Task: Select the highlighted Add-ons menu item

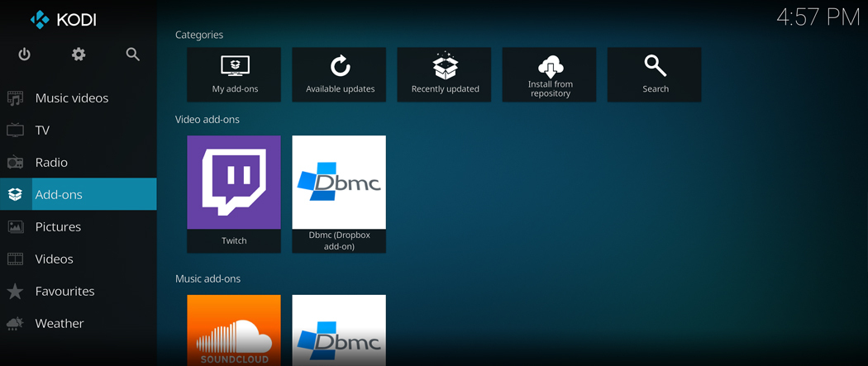Action: point(78,194)
